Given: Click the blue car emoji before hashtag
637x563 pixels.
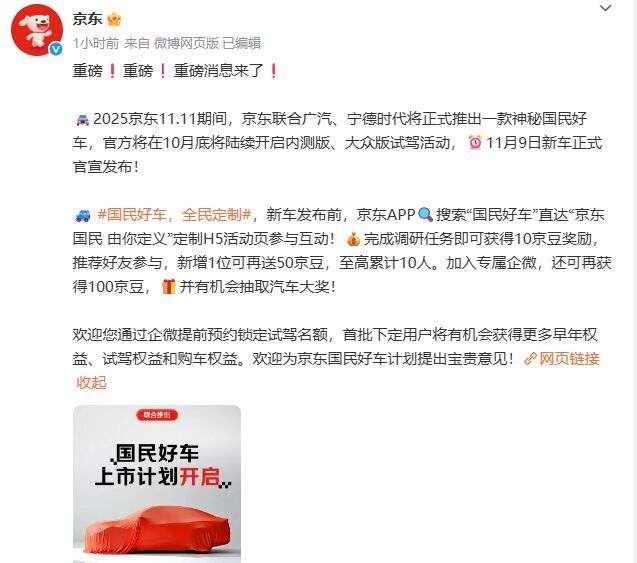Looking at the screenshot, I should click(83, 215).
